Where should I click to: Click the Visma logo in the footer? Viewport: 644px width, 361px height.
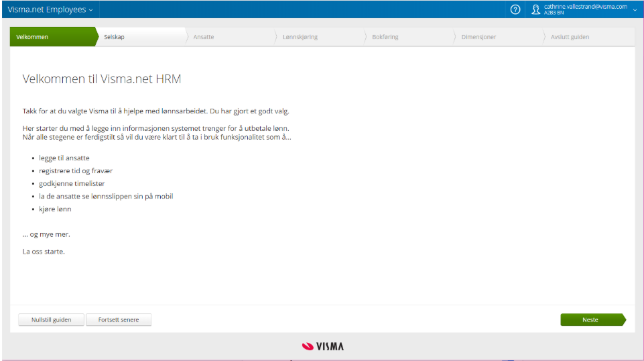tap(323, 347)
